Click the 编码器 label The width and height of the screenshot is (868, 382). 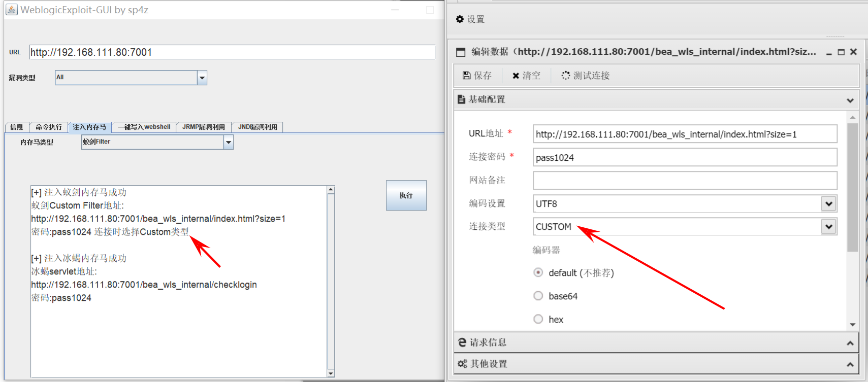pyautogui.click(x=546, y=250)
